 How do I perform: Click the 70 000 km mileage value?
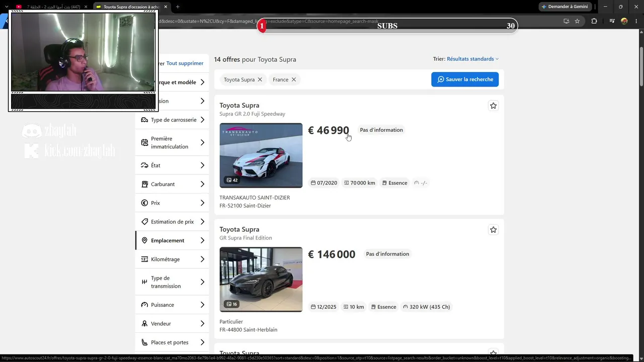pyautogui.click(x=360, y=183)
